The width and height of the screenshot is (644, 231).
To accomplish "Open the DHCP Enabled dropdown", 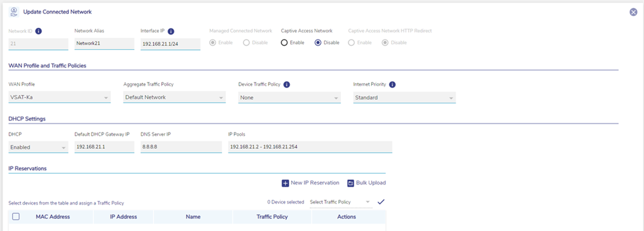I will [x=38, y=147].
